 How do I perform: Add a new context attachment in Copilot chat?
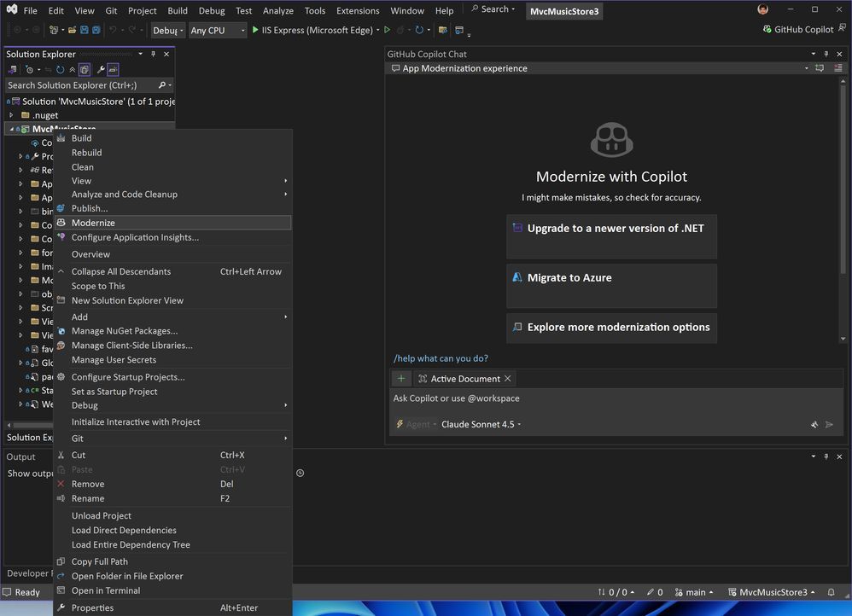(401, 378)
